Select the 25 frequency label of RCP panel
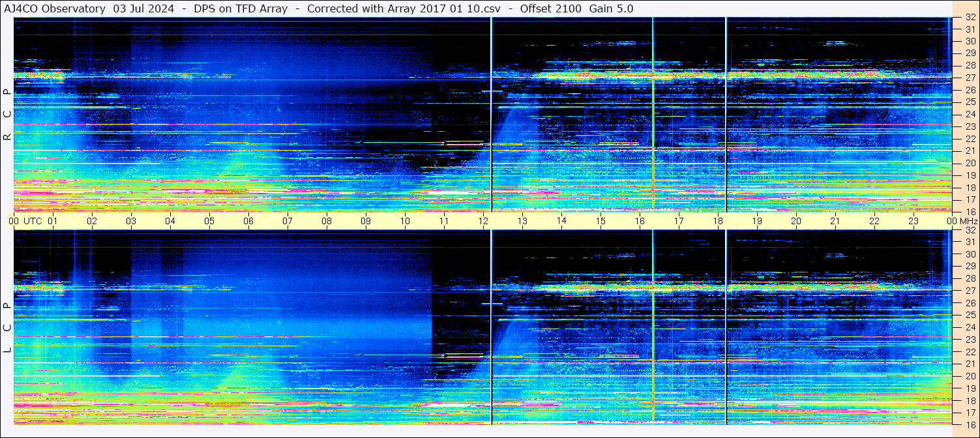980x438 pixels. (x=970, y=102)
